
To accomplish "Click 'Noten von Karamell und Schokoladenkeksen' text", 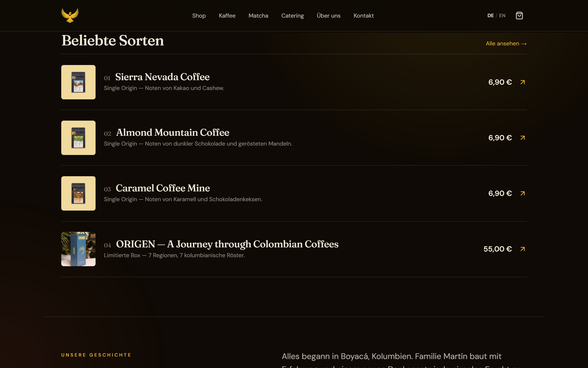I will coord(203,199).
